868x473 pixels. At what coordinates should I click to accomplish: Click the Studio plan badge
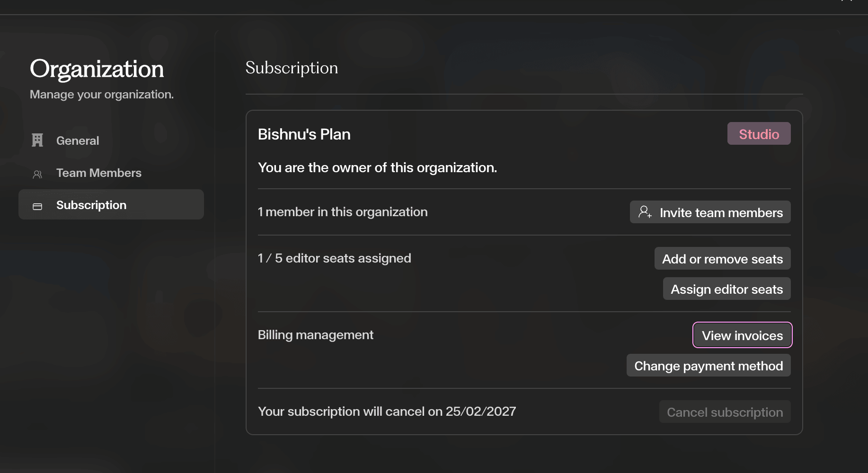point(759,133)
